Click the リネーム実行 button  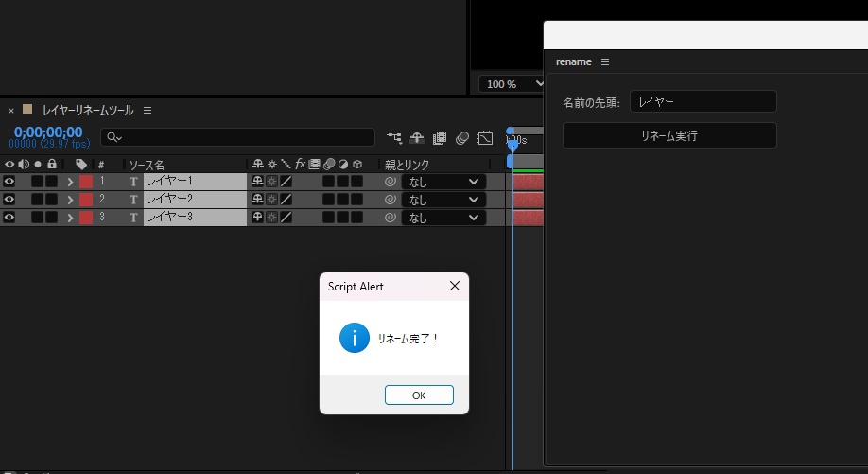pyautogui.click(x=669, y=135)
